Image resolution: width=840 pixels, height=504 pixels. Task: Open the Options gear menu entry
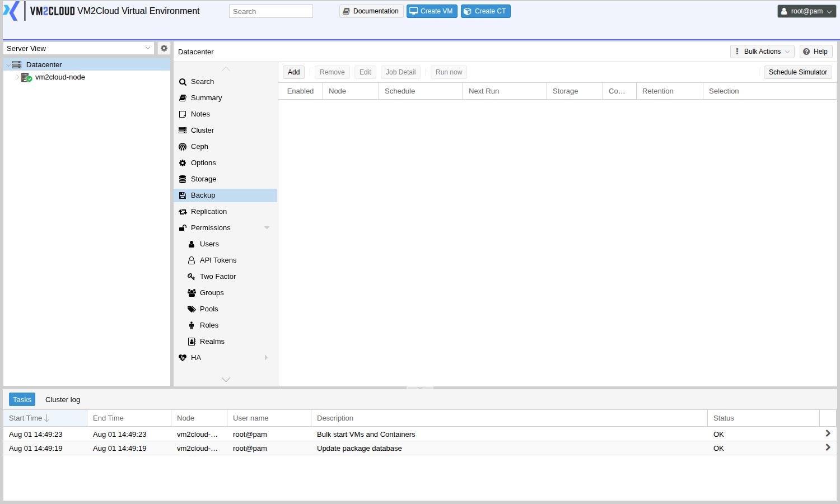[x=225, y=163]
